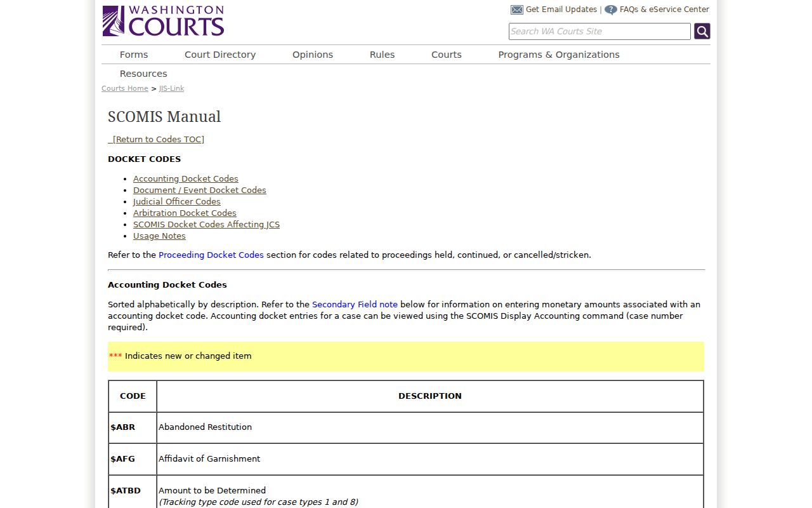The height and width of the screenshot is (508, 812).
Task: Jump to Document / Event Docket Codes
Action: point(200,190)
